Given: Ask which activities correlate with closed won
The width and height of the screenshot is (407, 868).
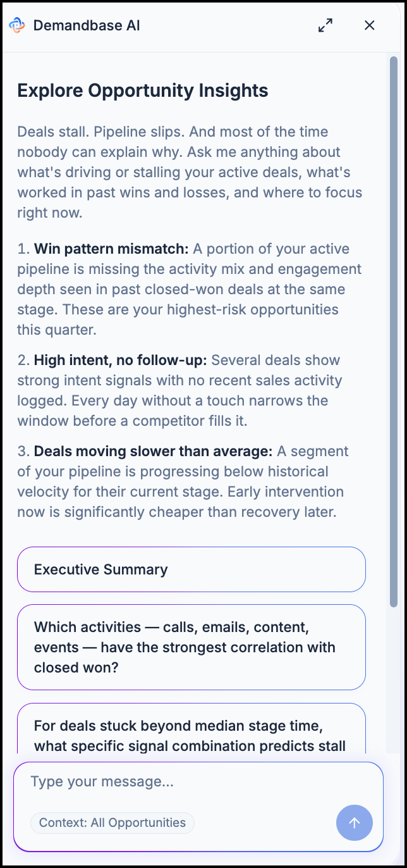Looking at the screenshot, I should coord(191,647).
